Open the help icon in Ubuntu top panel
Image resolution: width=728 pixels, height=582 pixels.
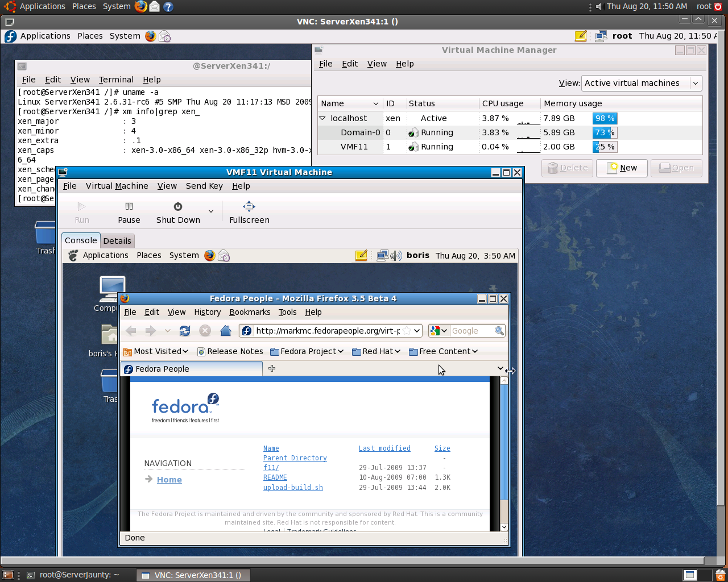tap(168, 6)
